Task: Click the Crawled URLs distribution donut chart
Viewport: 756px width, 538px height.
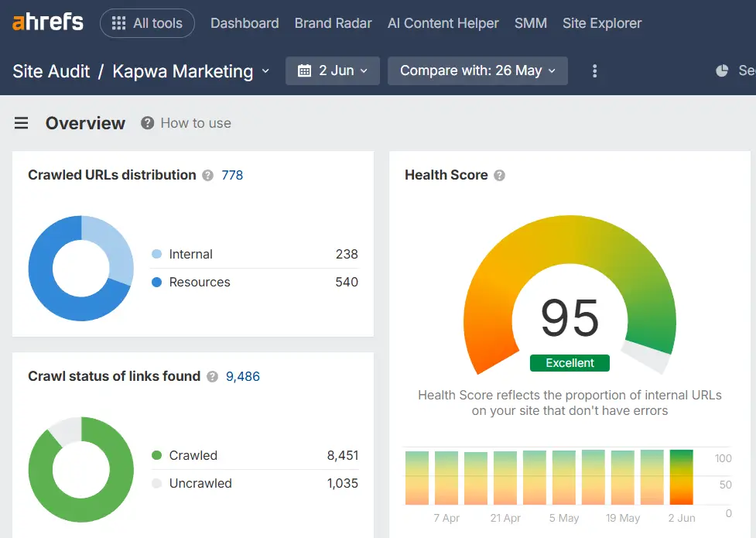Action: tap(81, 269)
